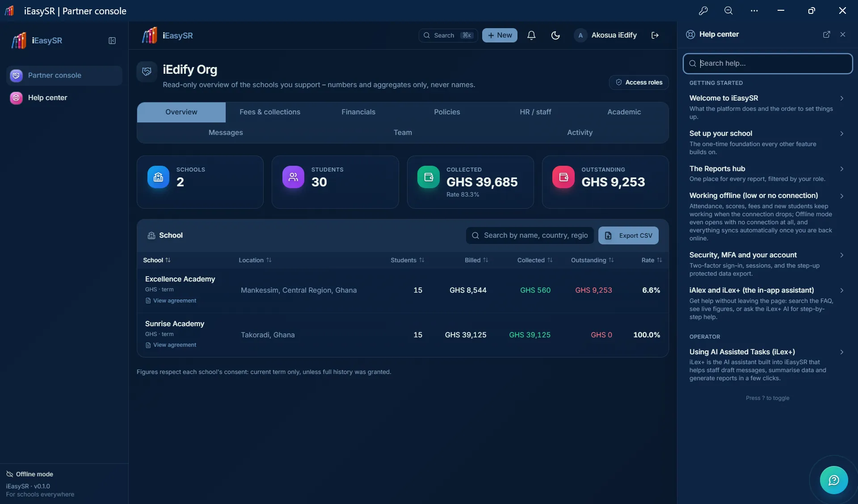Sort the table by Billed column

(476, 260)
